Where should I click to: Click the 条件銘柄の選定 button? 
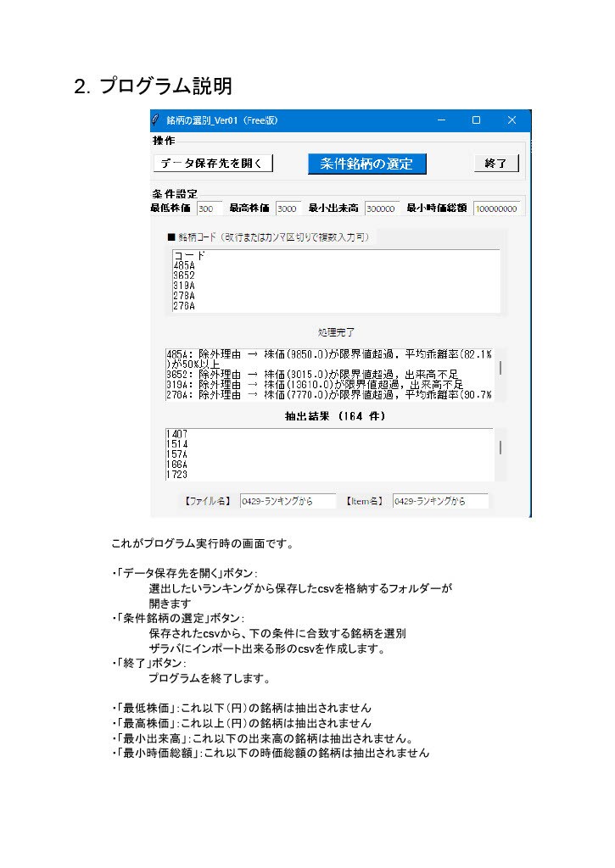[x=366, y=164]
